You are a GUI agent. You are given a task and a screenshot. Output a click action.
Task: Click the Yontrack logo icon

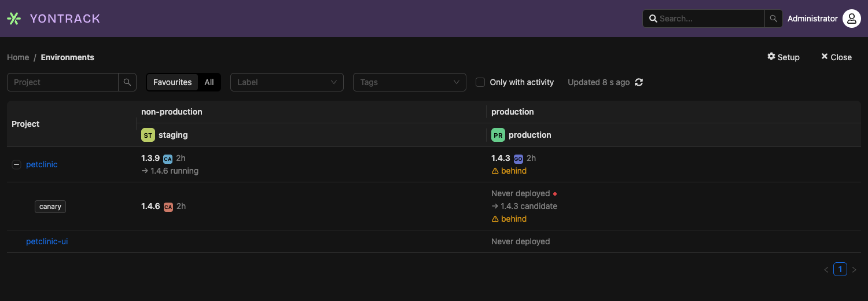point(14,19)
